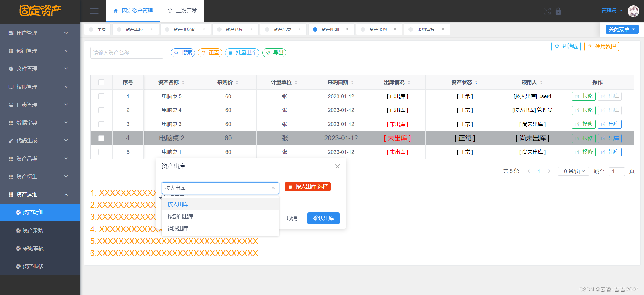This screenshot has width=644, height=295.
Task: Check the checkbox for 电脑桌 4 row
Action: click(x=101, y=110)
